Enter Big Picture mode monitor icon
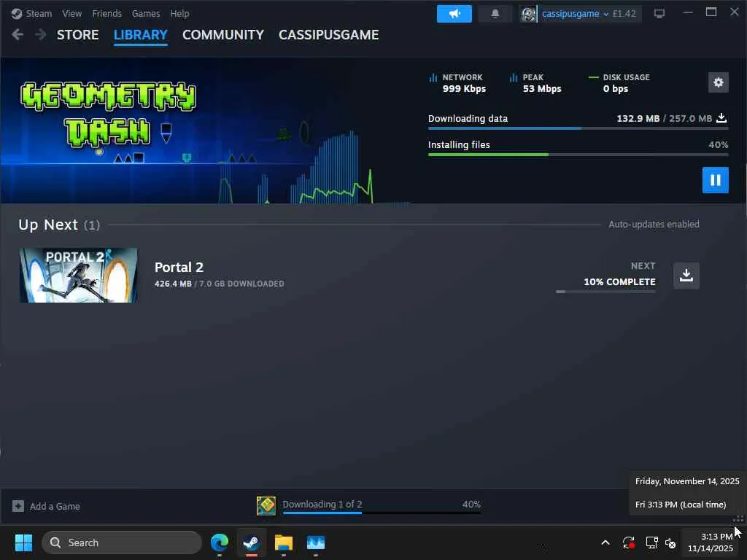747x560 pixels. tap(659, 14)
